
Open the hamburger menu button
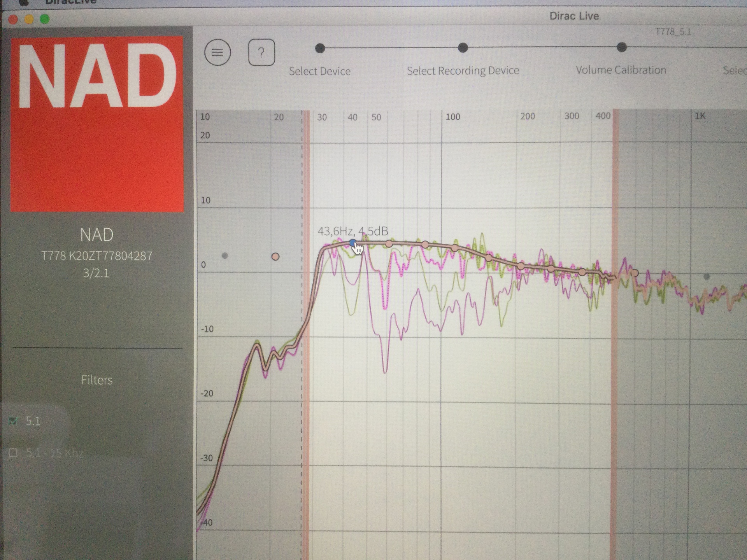click(x=217, y=52)
